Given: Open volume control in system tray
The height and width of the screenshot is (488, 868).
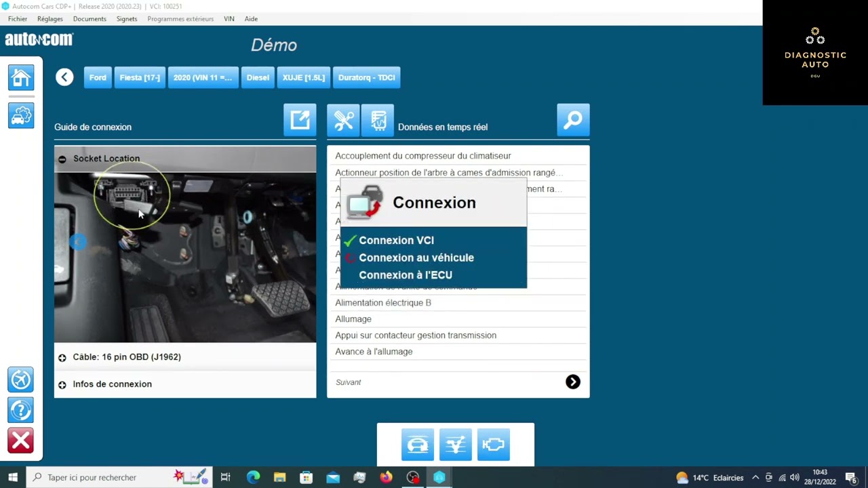Looking at the screenshot, I should click(795, 477).
